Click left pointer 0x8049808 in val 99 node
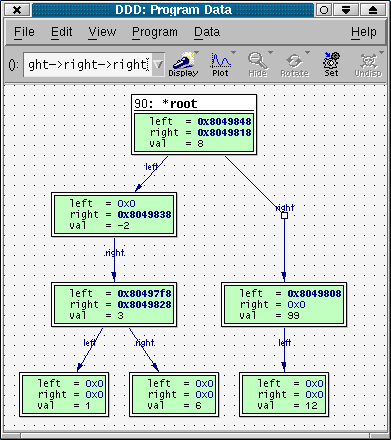Image resolution: width=391 pixels, height=440 pixels. [x=314, y=294]
